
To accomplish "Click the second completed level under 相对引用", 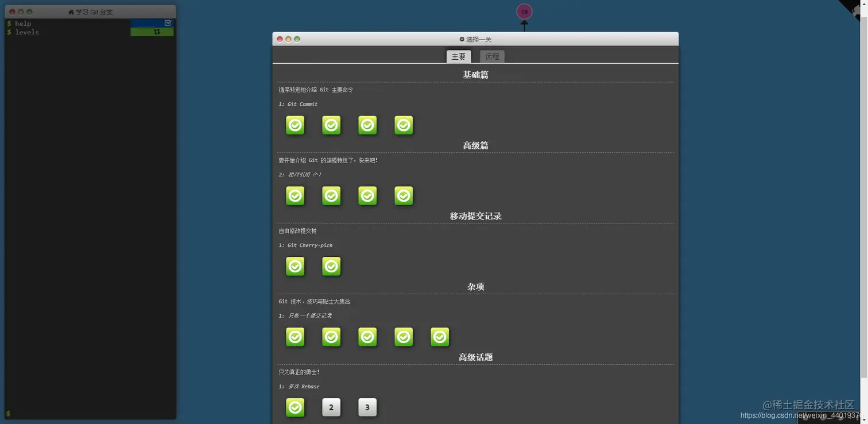I will (331, 195).
